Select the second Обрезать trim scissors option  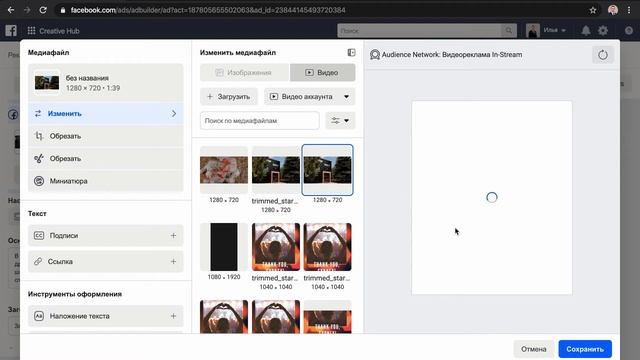point(106,158)
